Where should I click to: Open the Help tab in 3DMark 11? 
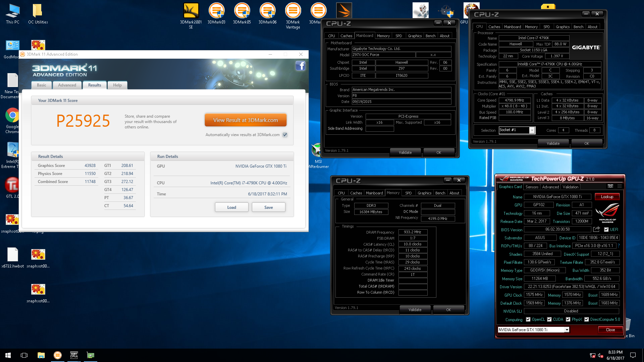click(x=117, y=85)
